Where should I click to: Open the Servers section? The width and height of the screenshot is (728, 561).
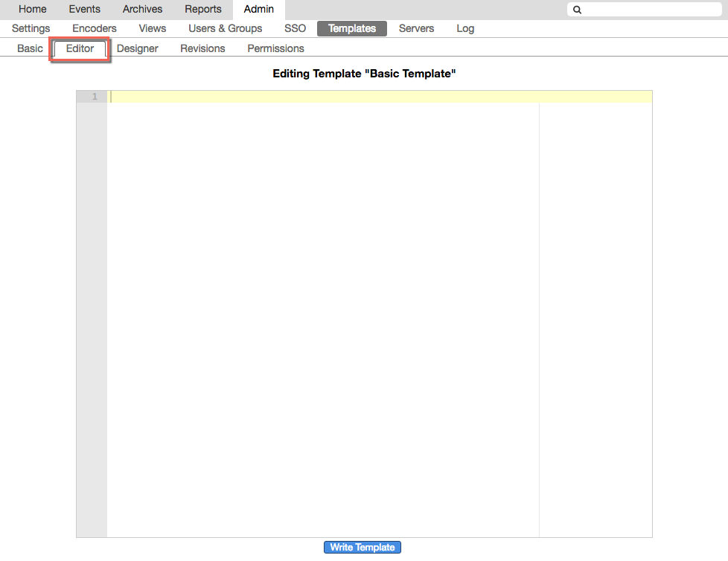(416, 29)
